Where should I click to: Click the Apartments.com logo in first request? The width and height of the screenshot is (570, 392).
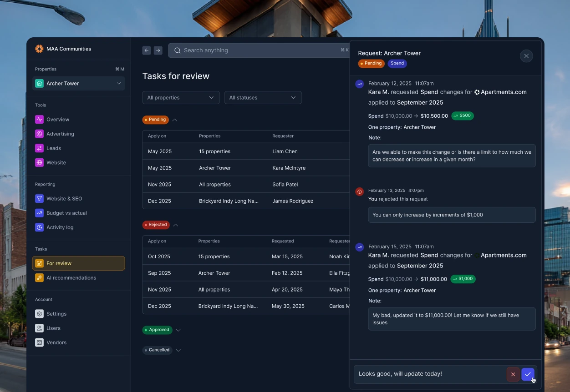click(x=477, y=92)
